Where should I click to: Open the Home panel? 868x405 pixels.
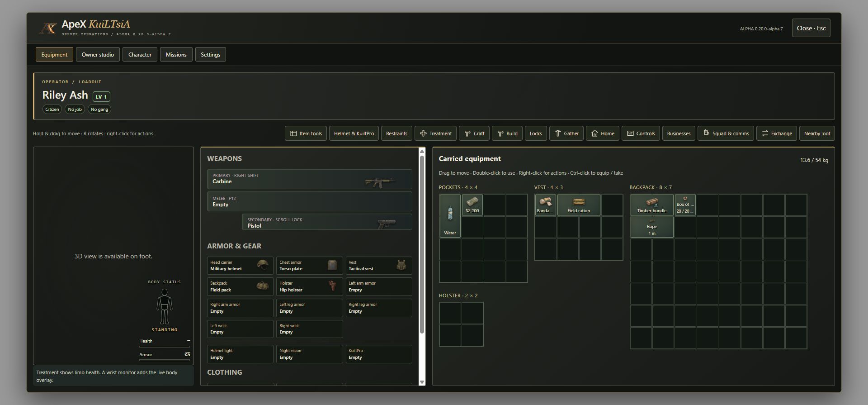pos(603,133)
